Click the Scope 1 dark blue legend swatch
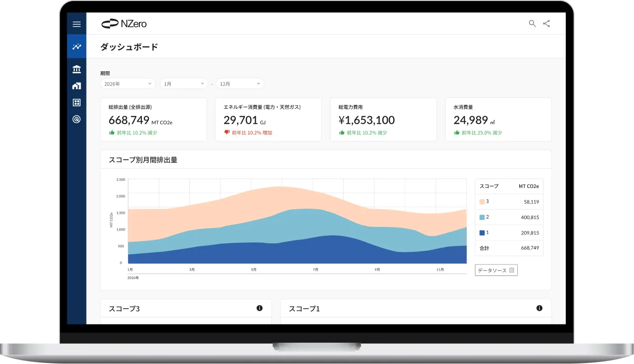Image resolution: width=634 pixels, height=364 pixels. (x=482, y=232)
